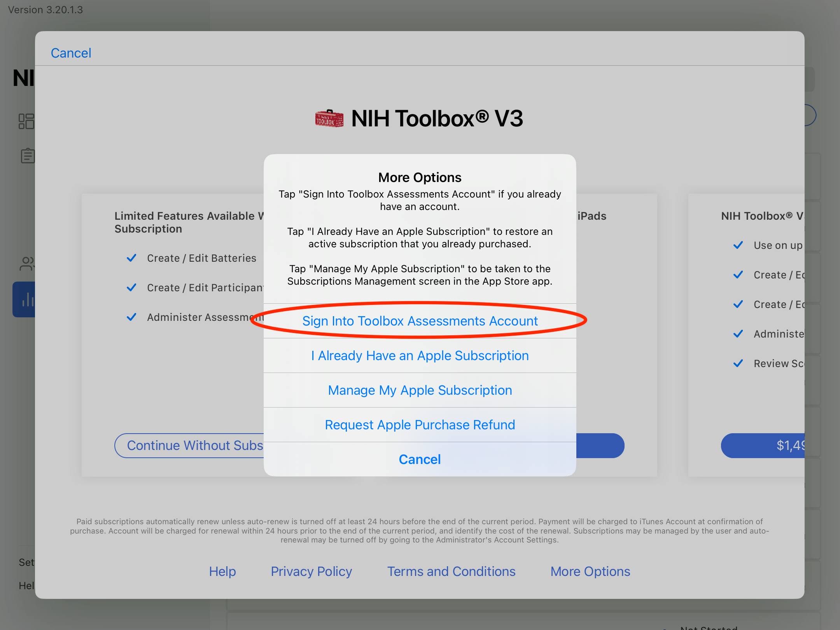Open the Privacy Policy link

point(311,571)
